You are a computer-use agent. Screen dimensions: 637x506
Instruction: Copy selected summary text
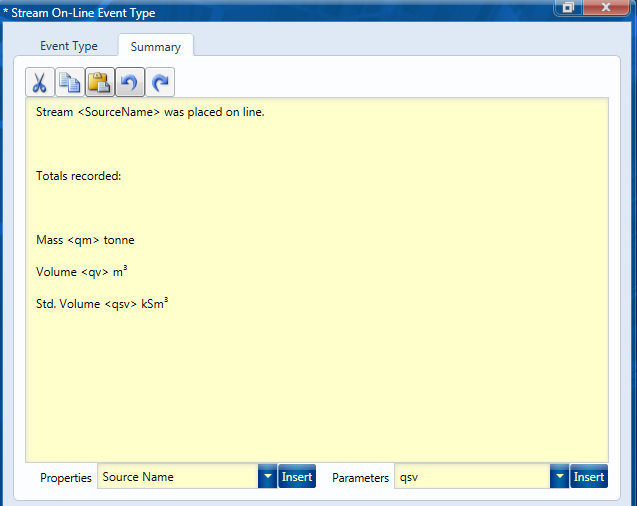[70, 82]
